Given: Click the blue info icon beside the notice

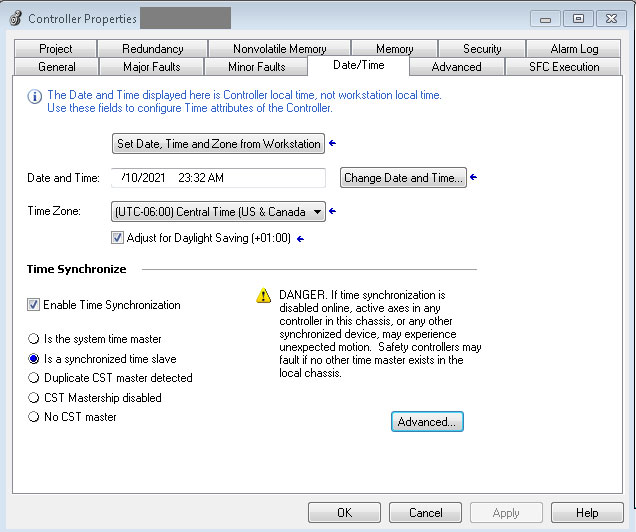Looking at the screenshot, I should pos(34,96).
